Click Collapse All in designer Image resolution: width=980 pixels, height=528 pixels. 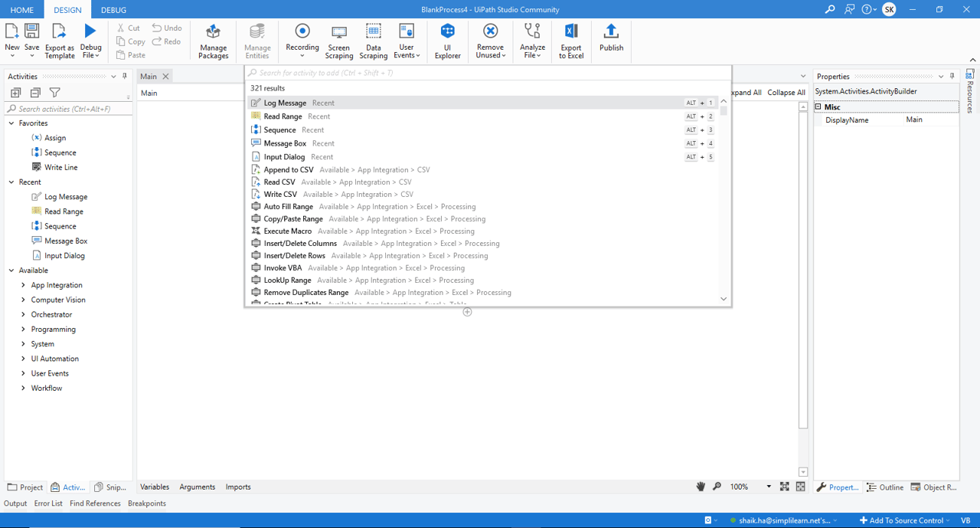[786, 93]
